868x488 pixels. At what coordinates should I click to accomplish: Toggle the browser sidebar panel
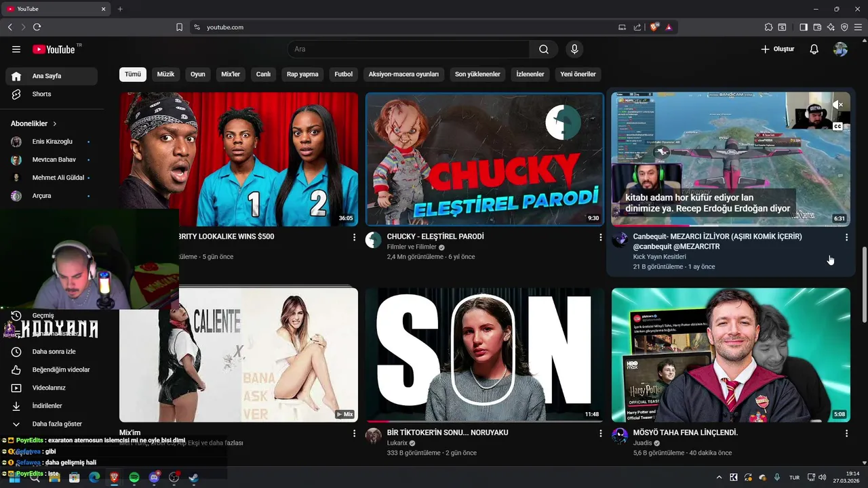(804, 27)
